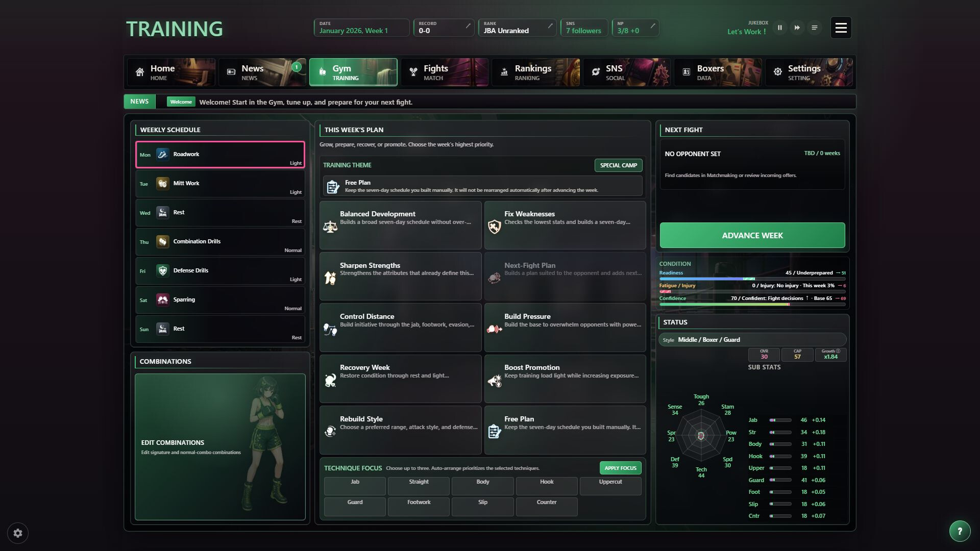Click the help question mark icon

[x=960, y=531]
